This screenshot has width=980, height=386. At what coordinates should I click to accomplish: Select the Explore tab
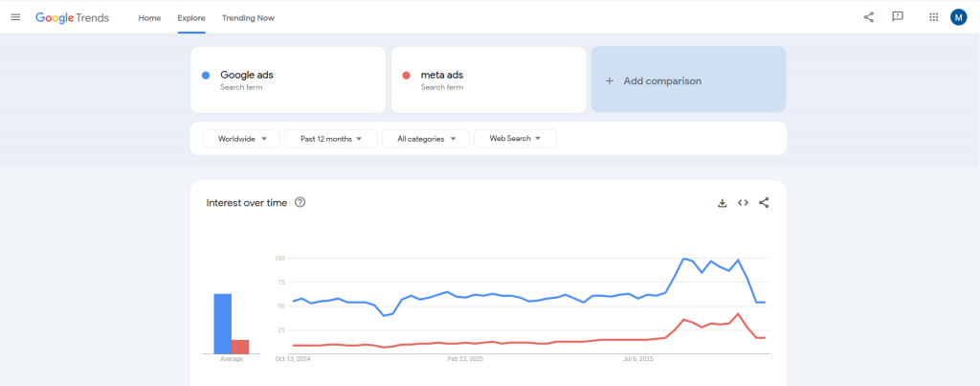point(191,18)
